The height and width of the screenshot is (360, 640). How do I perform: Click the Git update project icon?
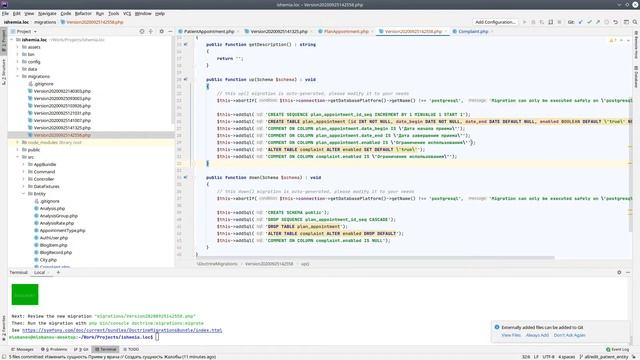tap(580, 22)
